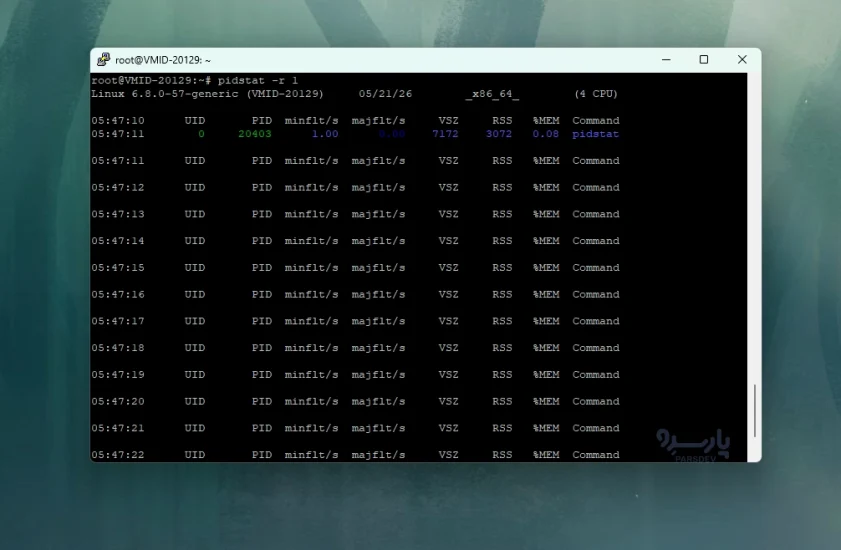841x550 pixels.
Task: Click 'Command' header in the 05:47:10 row
Action: [x=595, y=121]
